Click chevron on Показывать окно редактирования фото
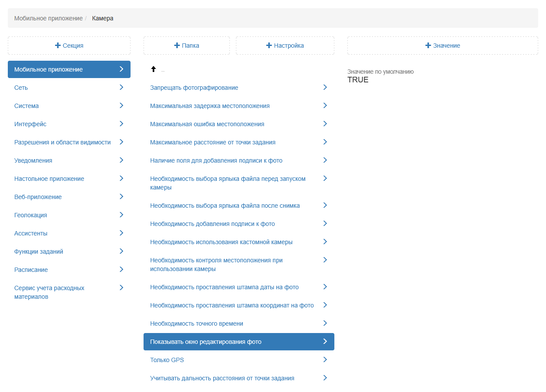 click(x=325, y=342)
